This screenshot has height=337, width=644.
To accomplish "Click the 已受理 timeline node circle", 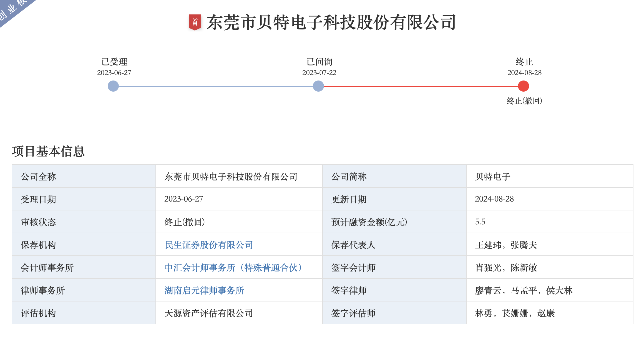I will click(x=113, y=86).
